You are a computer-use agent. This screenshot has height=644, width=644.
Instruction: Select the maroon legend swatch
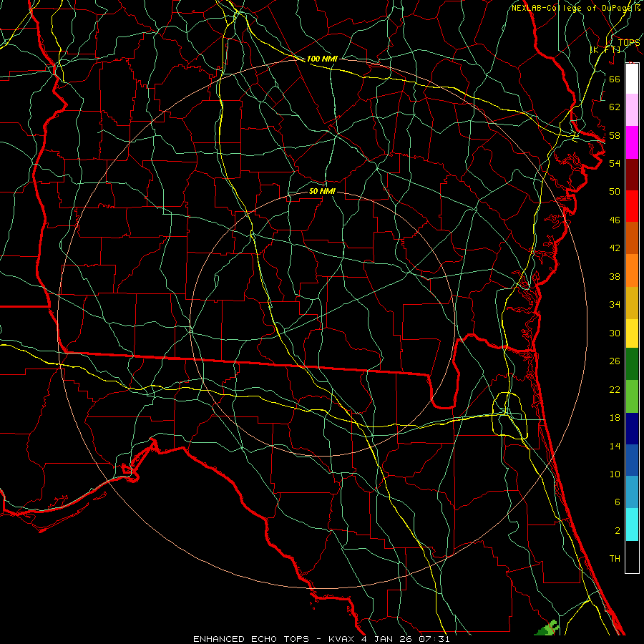(632, 174)
